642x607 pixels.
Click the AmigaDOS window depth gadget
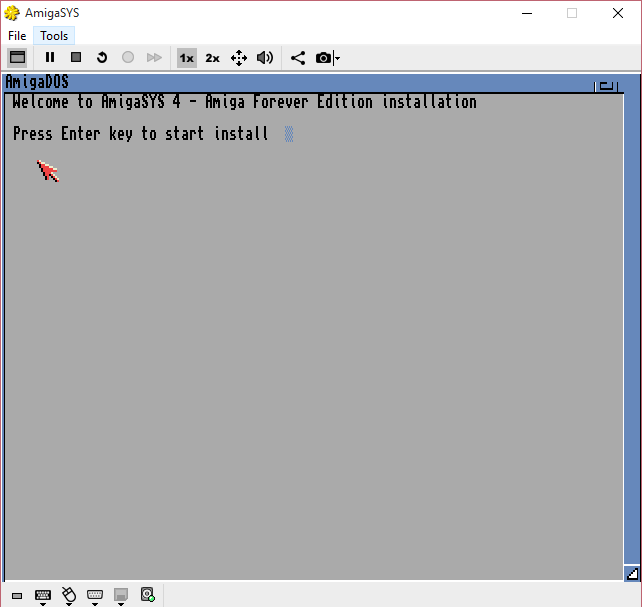[x=606, y=86]
